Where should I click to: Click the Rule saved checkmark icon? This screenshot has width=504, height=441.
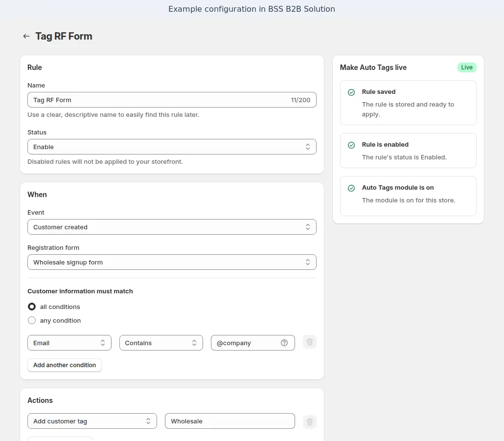351,92
